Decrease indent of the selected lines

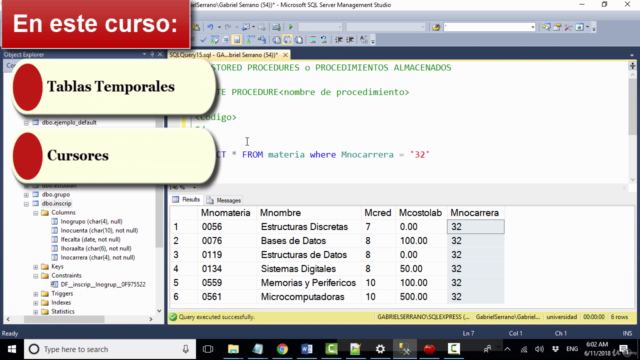point(339,40)
